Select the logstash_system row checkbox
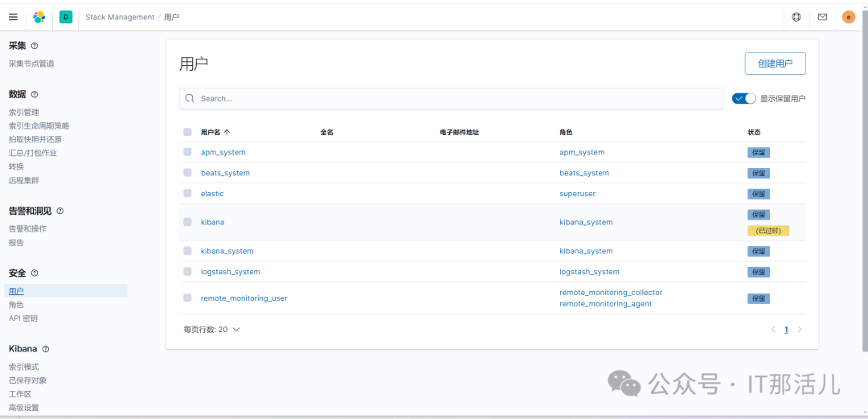The height and width of the screenshot is (419, 868). point(187,272)
